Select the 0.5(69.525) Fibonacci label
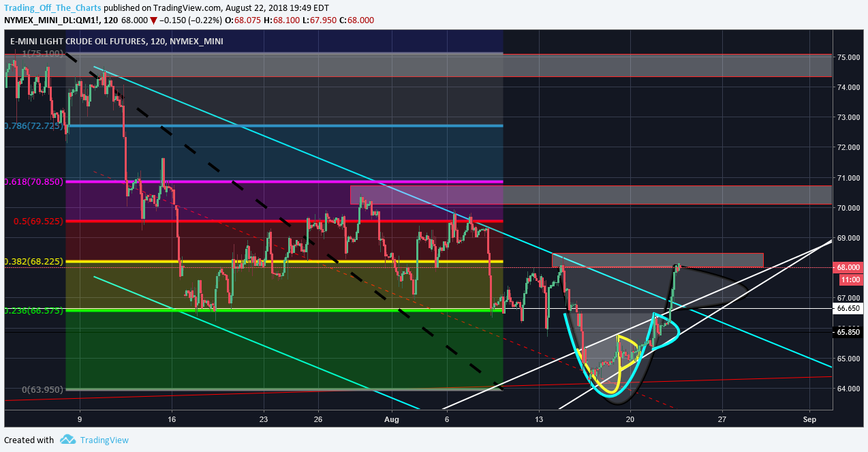 [38, 222]
